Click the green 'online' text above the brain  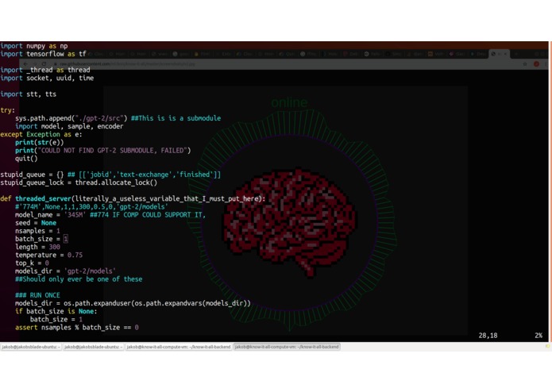click(289, 102)
